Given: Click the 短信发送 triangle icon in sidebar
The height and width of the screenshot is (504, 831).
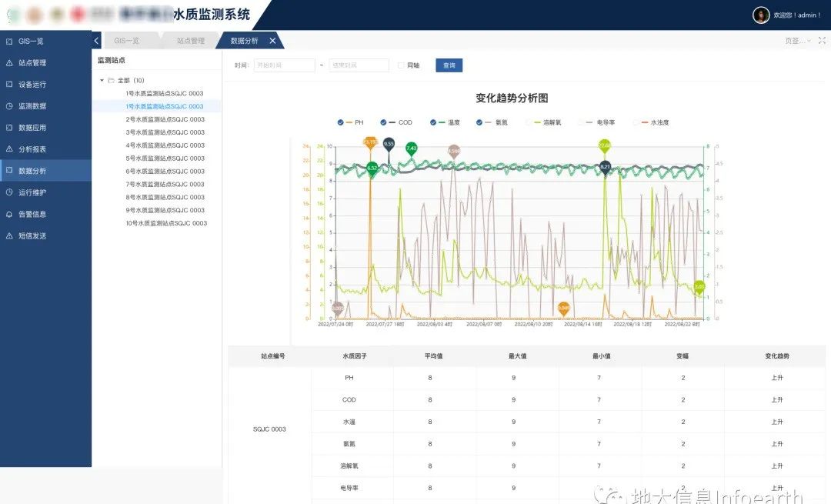Looking at the screenshot, I should [x=9, y=235].
